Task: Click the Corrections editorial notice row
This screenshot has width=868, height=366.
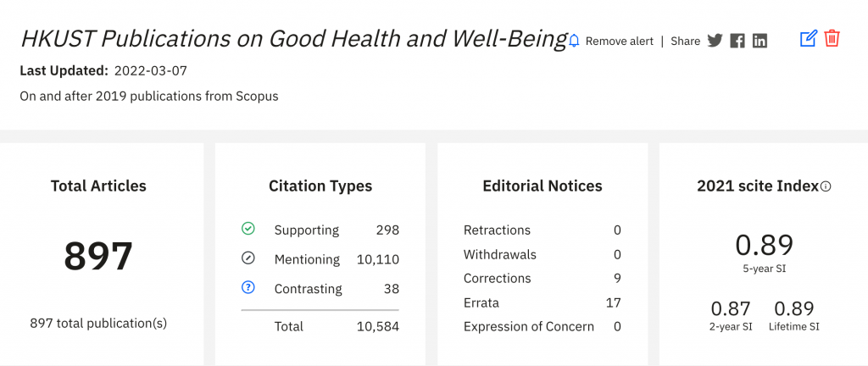Action: (497, 279)
